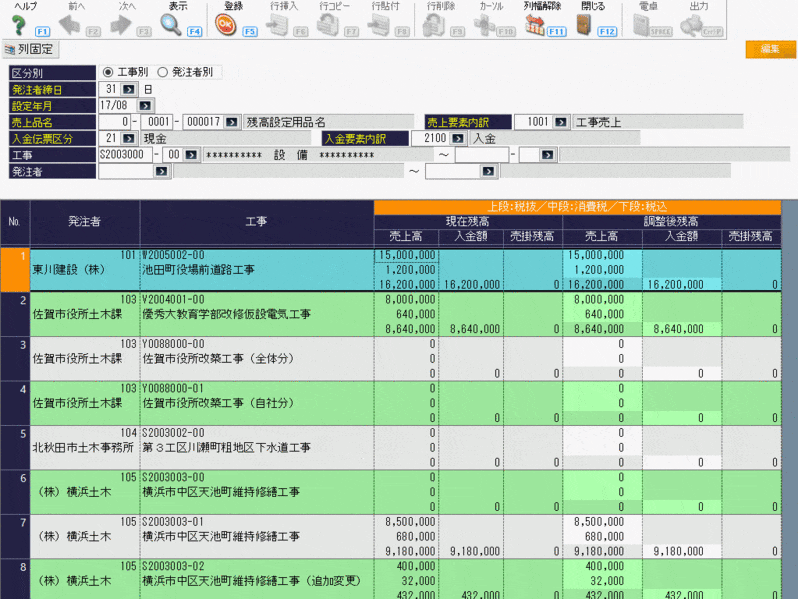The height and width of the screenshot is (599, 798).
Task: Open the 売上品名 lookup arrow
Action: (x=232, y=122)
